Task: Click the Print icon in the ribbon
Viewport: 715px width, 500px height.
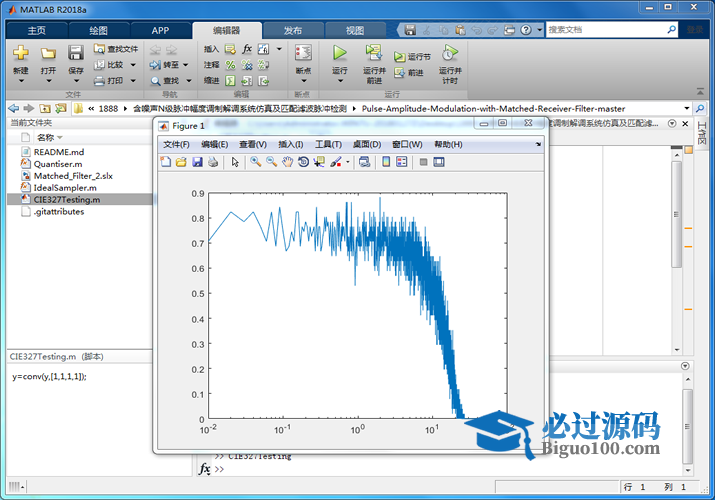Action: pos(99,81)
